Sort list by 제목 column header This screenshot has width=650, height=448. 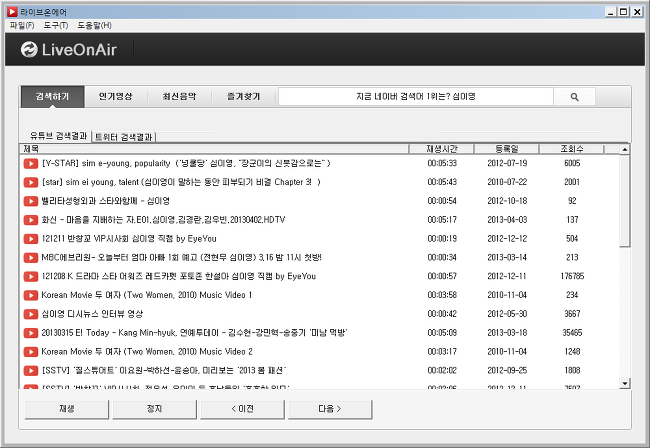pyautogui.click(x=214, y=149)
